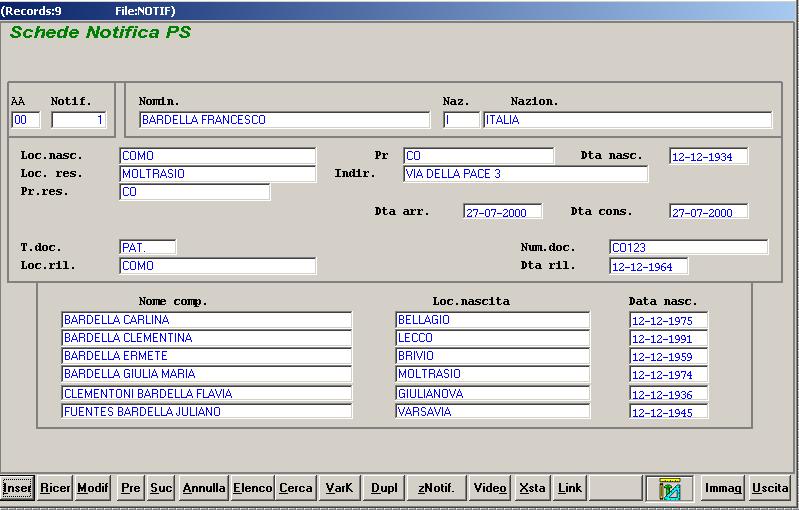Select companion BARDELLA ERMETE name field
799x510 pixels.
tap(206, 356)
